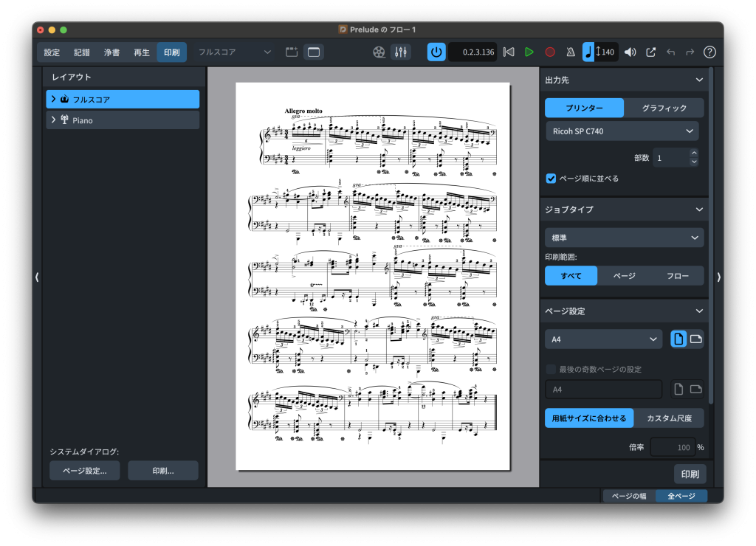Screen dimensions: 756x546
Task: Switch output to グラフィック
Action: coord(664,108)
